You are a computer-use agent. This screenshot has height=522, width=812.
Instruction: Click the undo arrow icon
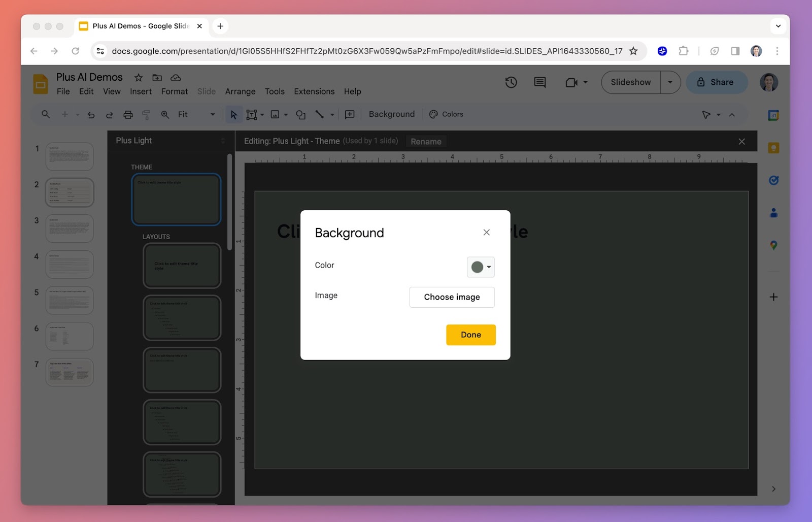(91, 115)
